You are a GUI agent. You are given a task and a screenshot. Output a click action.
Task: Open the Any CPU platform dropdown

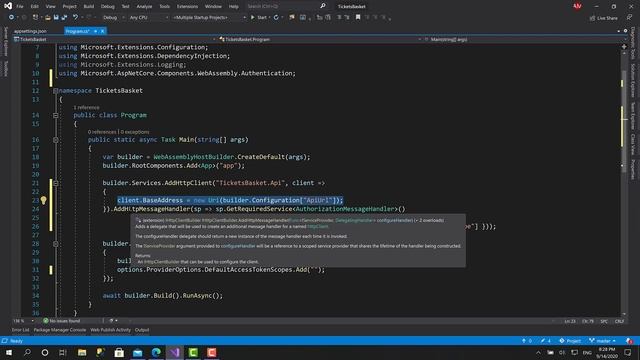148,18
